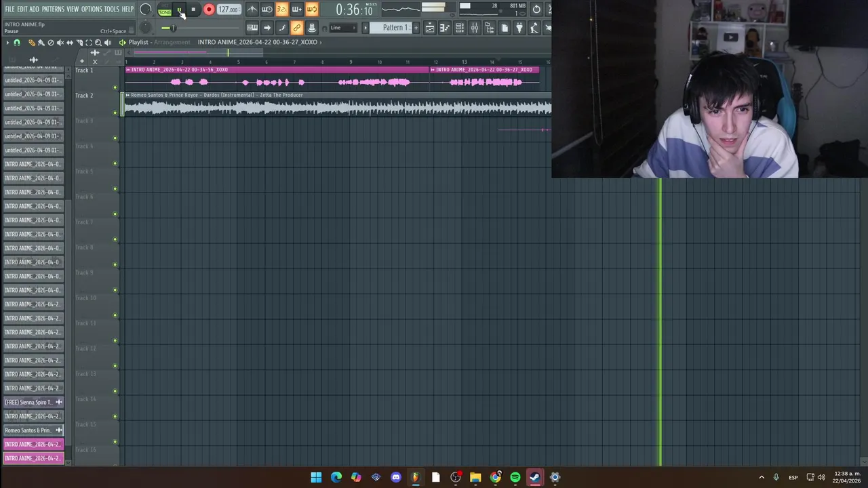868x488 pixels.
Task: Add a new pattern with plus button
Action: (416, 28)
